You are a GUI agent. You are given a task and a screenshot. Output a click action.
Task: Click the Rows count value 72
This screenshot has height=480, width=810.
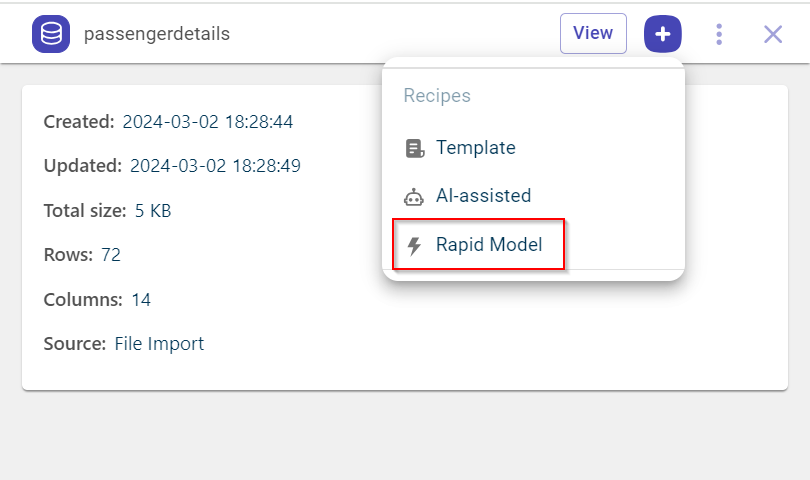(110, 255)
